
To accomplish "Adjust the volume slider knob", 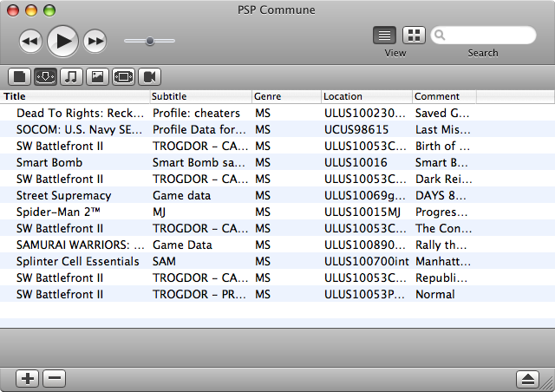I will 150,41.
